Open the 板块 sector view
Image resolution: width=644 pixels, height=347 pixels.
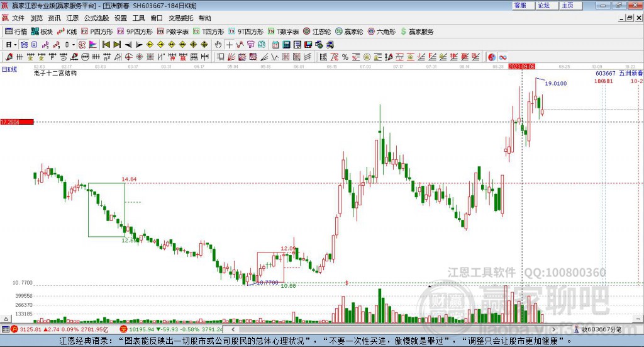[x=42, y=31]
